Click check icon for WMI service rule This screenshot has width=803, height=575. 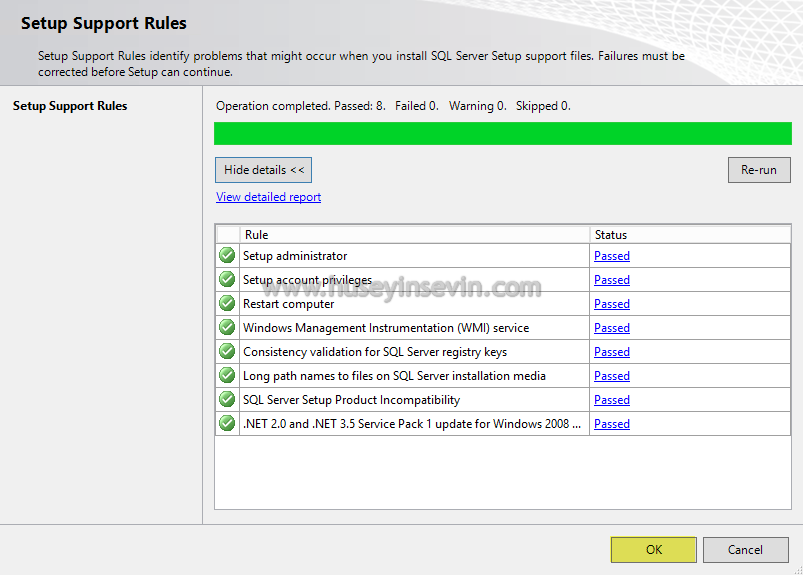[227, 327]
